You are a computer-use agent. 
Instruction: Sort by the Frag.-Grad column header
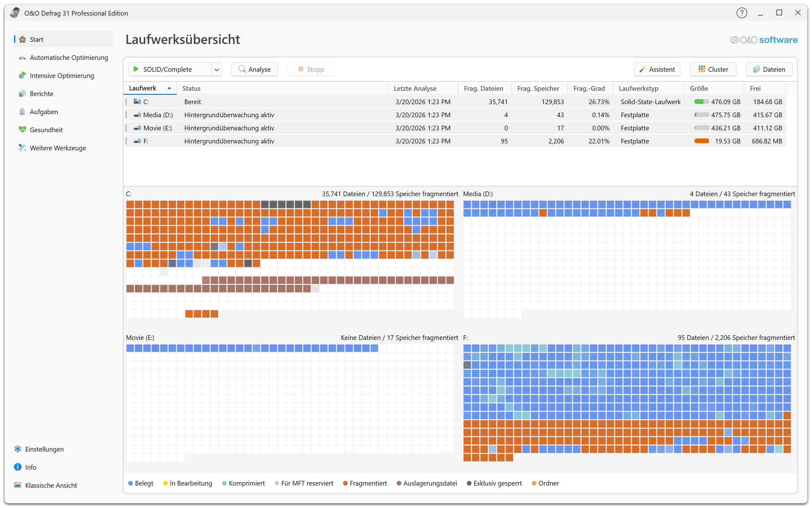(x=589, y=88)
